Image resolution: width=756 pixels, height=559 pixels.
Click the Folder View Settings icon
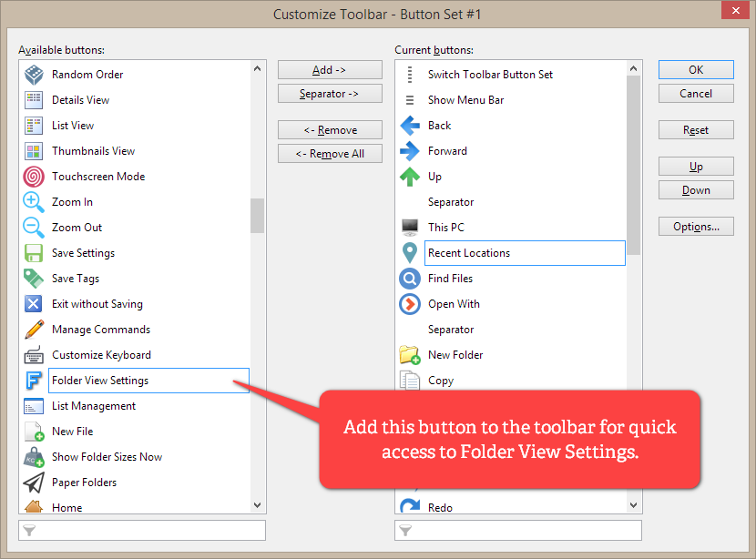tap(34, 381)
